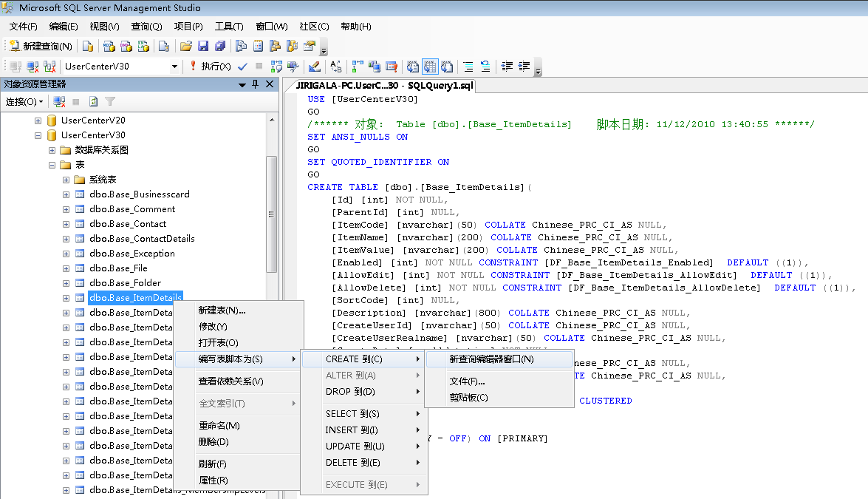Click Uncomment Selected Lines icon
The height and width of the screenshot is (499, 868).
point(485,67)
